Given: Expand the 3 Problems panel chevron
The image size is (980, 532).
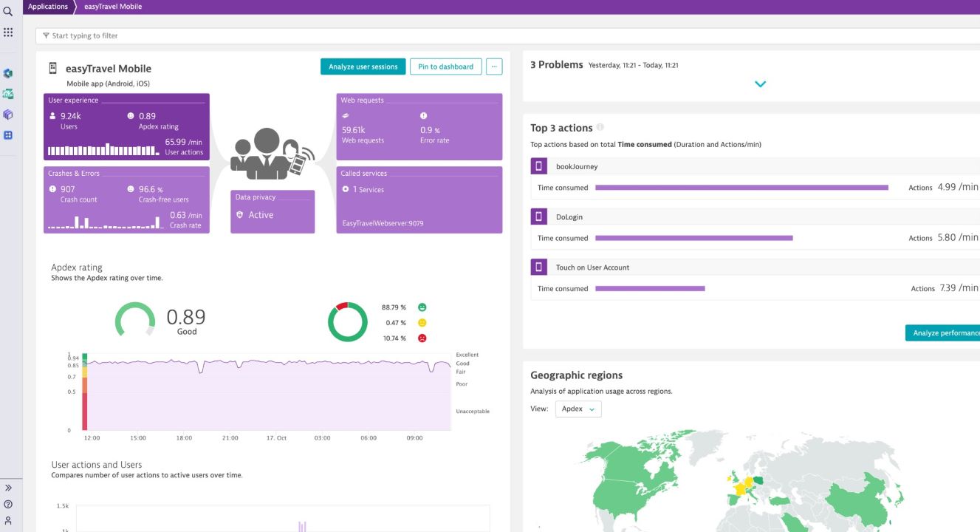Looking at the screenshot, I should pyautogui.click(x=760, y=83).
